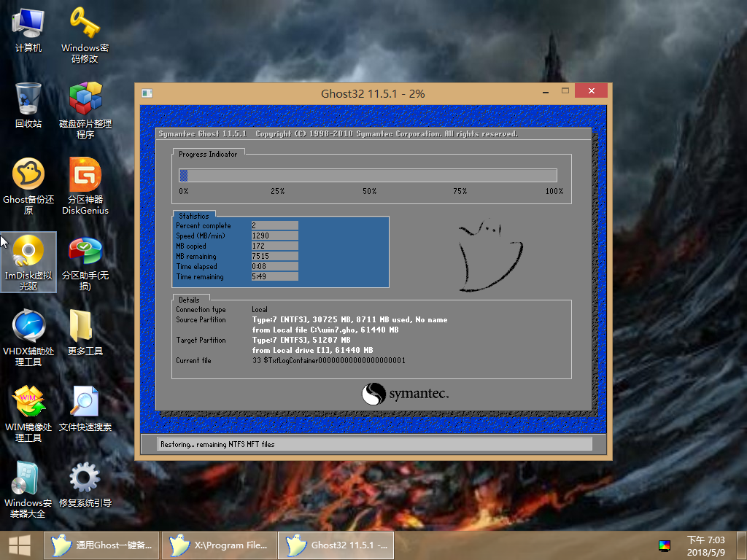Click the Connection type 'Local' value
Viewport: 747px width, 560px height.
tap(260, 309)
